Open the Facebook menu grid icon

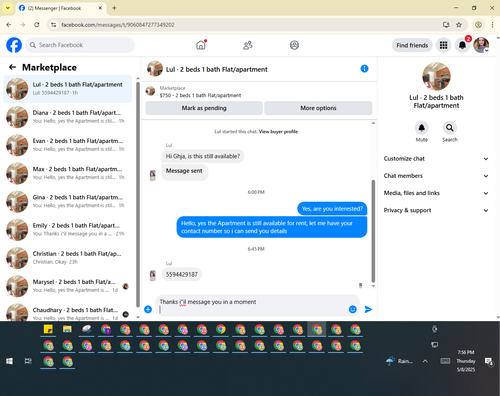[443, 45]
